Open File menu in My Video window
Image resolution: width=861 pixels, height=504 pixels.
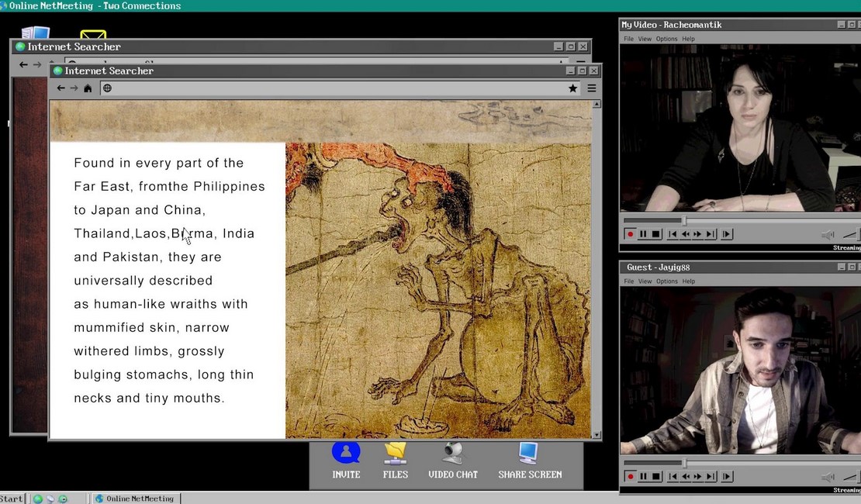(629, 39)
